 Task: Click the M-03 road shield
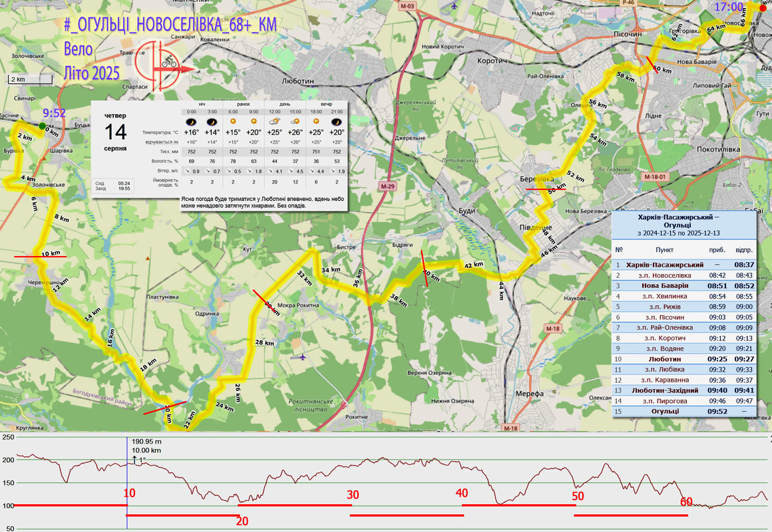pos(407,6)
